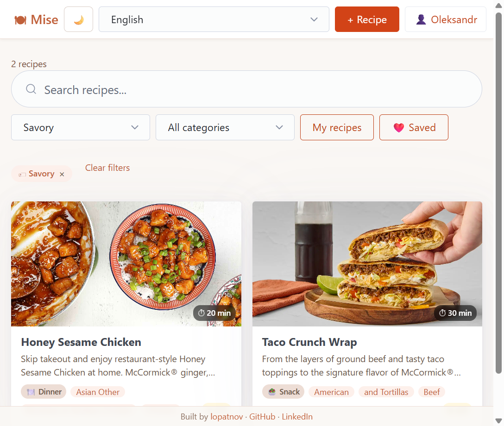Toggle the Saved recipes filter

[x=414, y=127]
